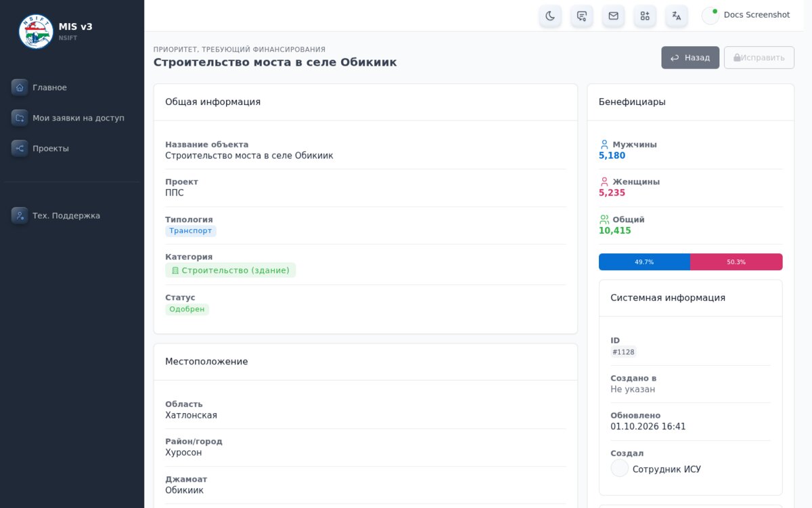Click the #1128 ID badge
This screenshot has width=812, height=508.
(623, 352)
